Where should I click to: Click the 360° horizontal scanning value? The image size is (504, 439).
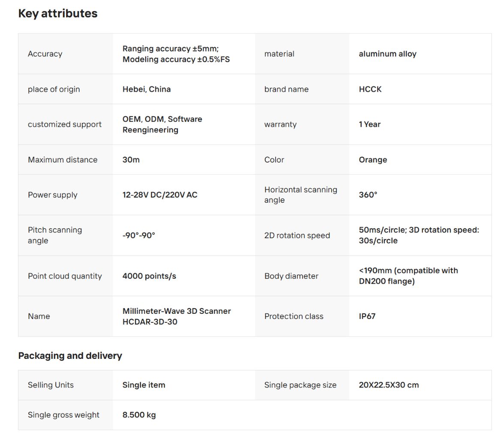click(x=368, y=195)
